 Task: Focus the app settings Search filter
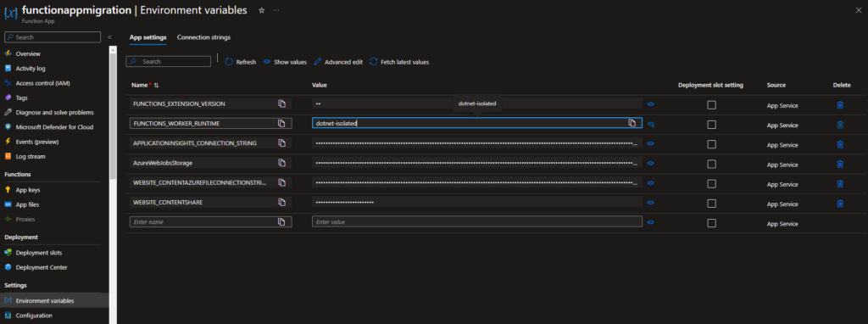point(169,61)
